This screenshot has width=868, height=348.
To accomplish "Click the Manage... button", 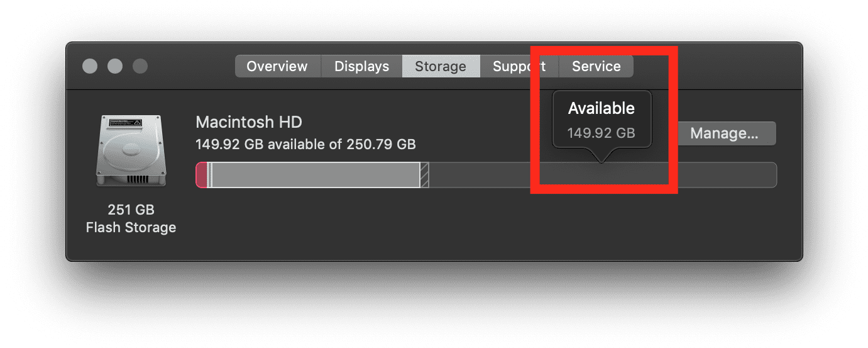I will pyautogui.click(x=724, y=133).
